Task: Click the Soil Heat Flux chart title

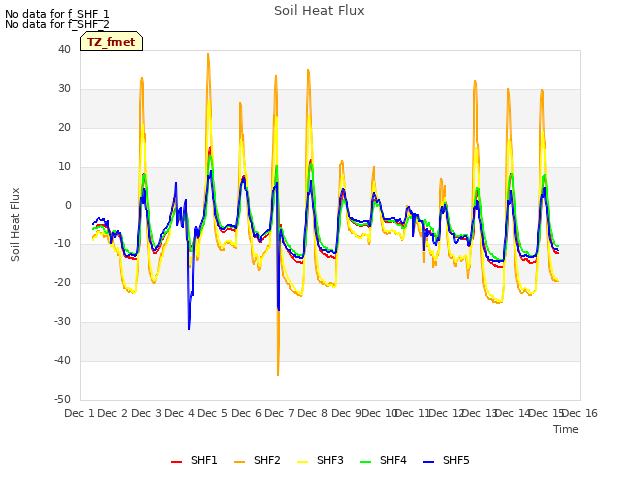Action: pos(319,11)
